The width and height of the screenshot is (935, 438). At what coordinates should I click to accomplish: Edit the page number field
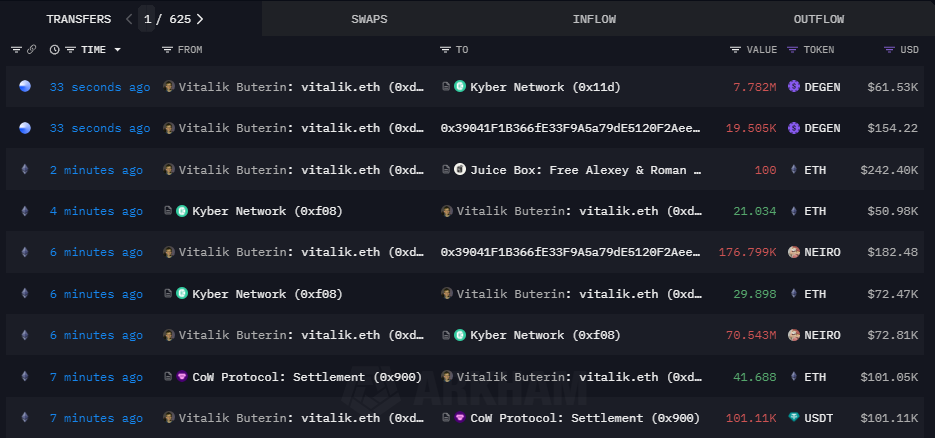[147, 19]
